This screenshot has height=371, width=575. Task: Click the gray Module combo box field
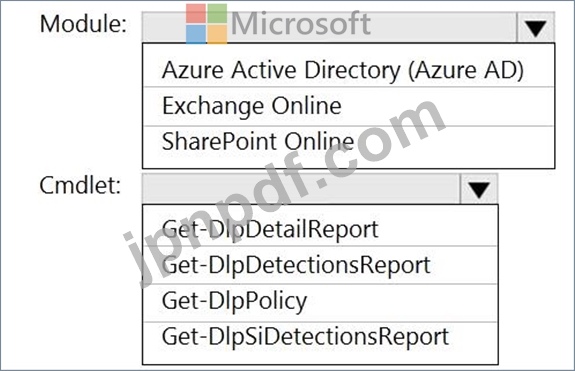click(329, 27)
